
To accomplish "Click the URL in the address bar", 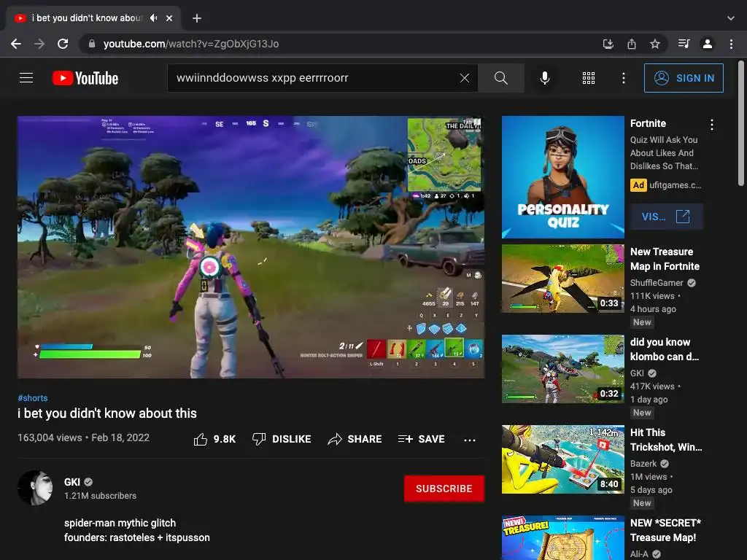I will pyautogui.click(x=191, y=44).
